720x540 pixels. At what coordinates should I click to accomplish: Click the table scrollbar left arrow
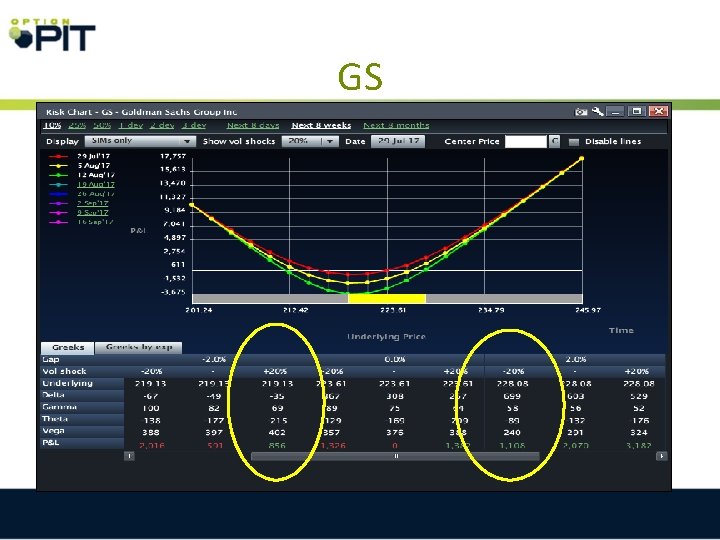pos(129,456)
